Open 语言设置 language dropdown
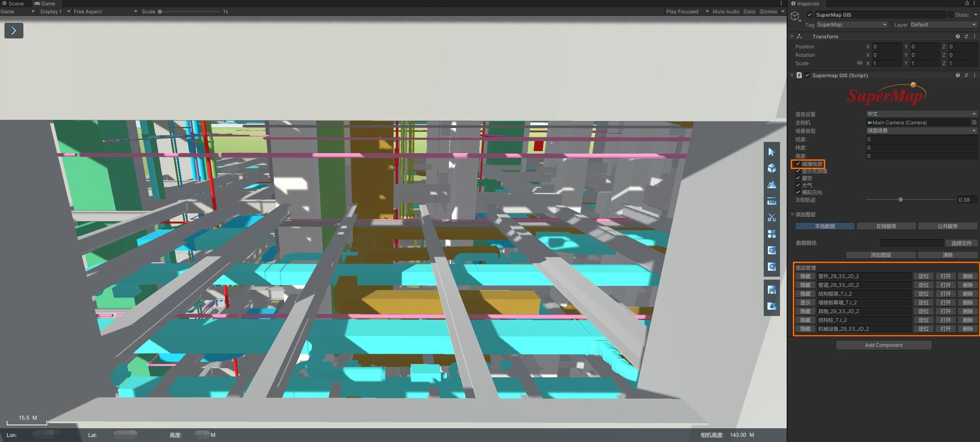The image size is (980, 442). (922, 114)
